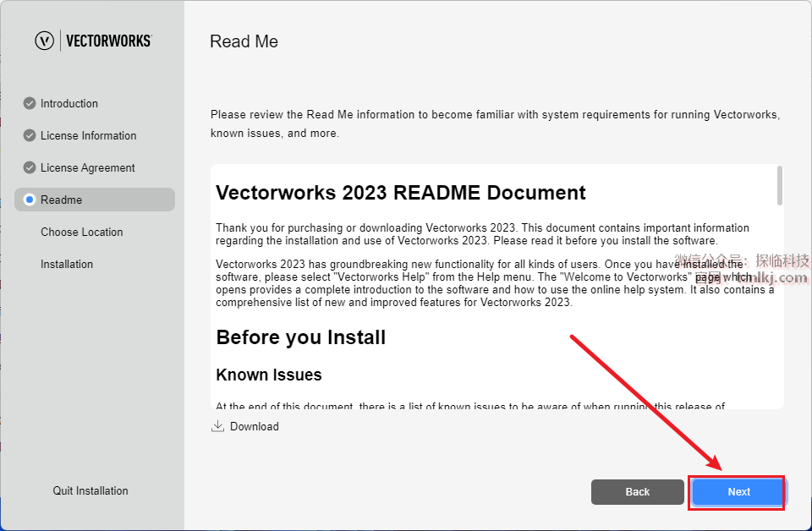
Task: Click the License Agreement checkmark icon
Action: 30,167
